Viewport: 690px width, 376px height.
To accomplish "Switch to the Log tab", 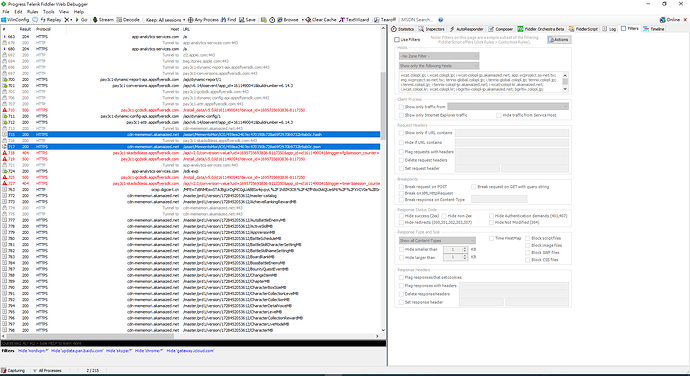I will 609,29.
